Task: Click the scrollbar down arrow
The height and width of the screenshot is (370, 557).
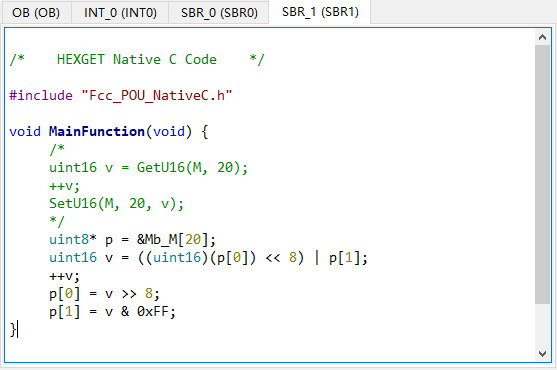Action: click(542, 353)
